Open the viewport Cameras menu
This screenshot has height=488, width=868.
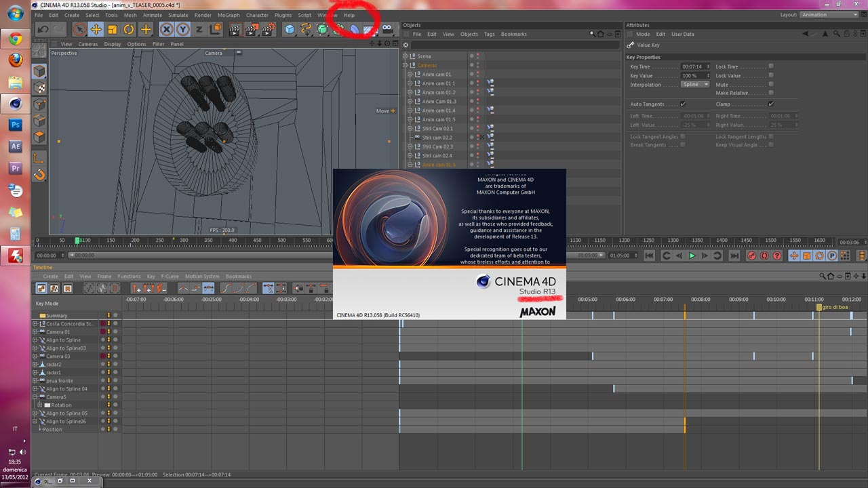[x=88, y=44]
